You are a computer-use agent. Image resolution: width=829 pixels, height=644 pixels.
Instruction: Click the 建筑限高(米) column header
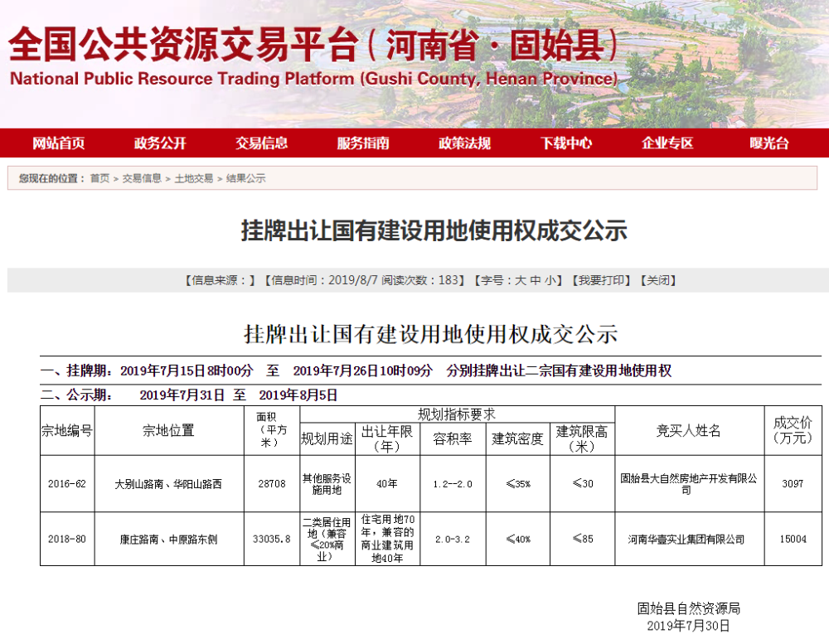pos(582,438)
